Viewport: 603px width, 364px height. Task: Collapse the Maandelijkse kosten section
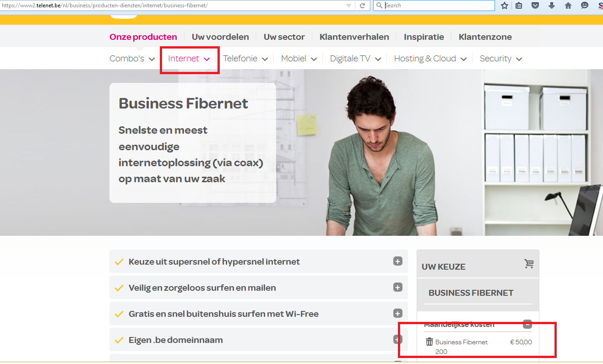tap(527, 325)
